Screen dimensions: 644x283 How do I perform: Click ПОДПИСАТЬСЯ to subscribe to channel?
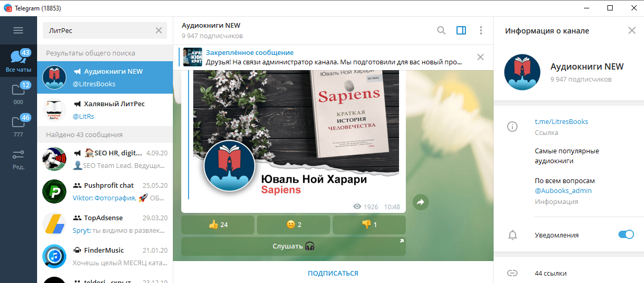pos(333,273)
